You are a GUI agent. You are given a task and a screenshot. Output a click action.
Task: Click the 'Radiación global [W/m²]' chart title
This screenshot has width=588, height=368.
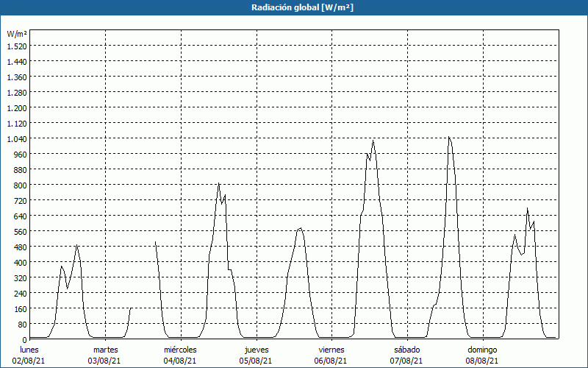point(302,7)
